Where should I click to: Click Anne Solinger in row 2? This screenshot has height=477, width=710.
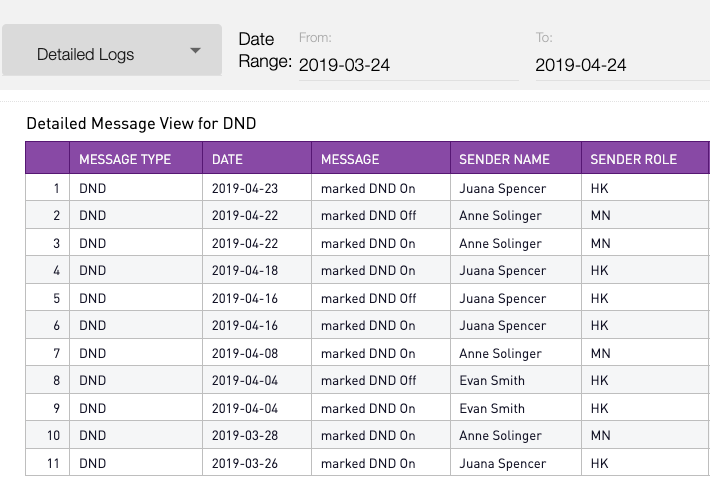coord(500,216)
